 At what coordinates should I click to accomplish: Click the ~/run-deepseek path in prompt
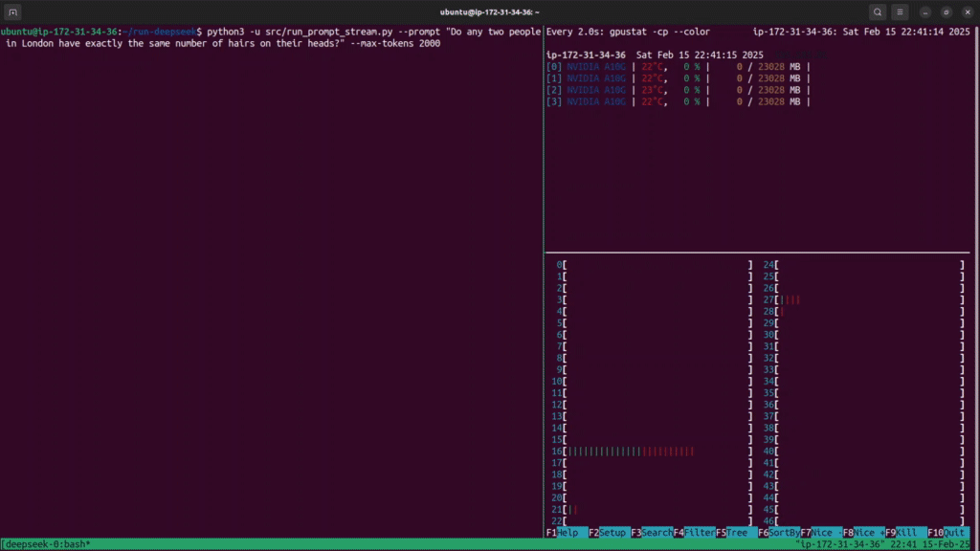[160, 32]
